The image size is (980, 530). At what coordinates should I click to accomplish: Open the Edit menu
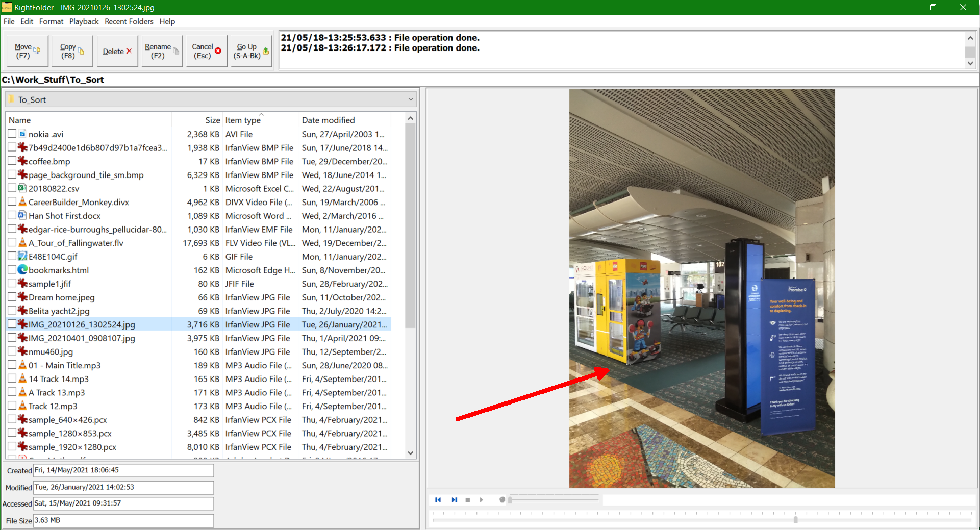click(27, 21)
